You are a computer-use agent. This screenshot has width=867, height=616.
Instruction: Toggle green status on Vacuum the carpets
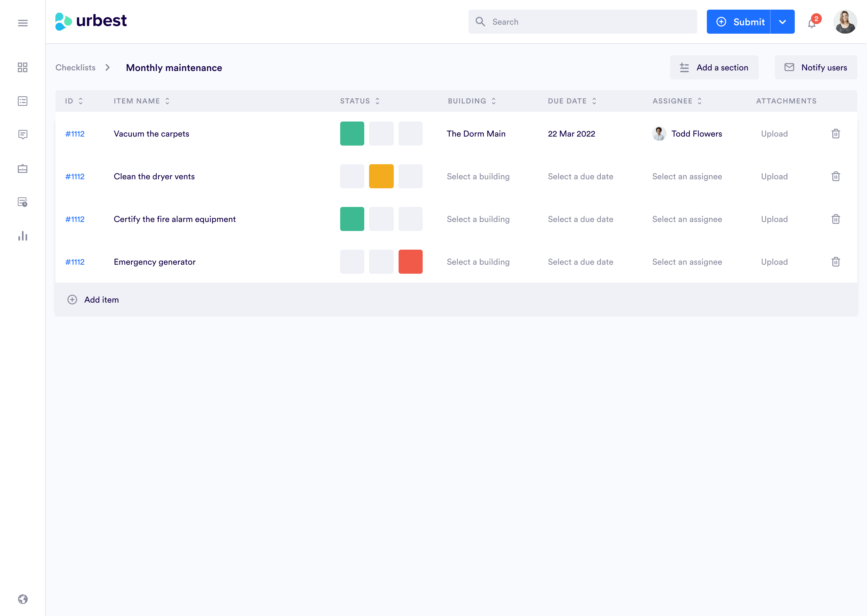[352, 133]
